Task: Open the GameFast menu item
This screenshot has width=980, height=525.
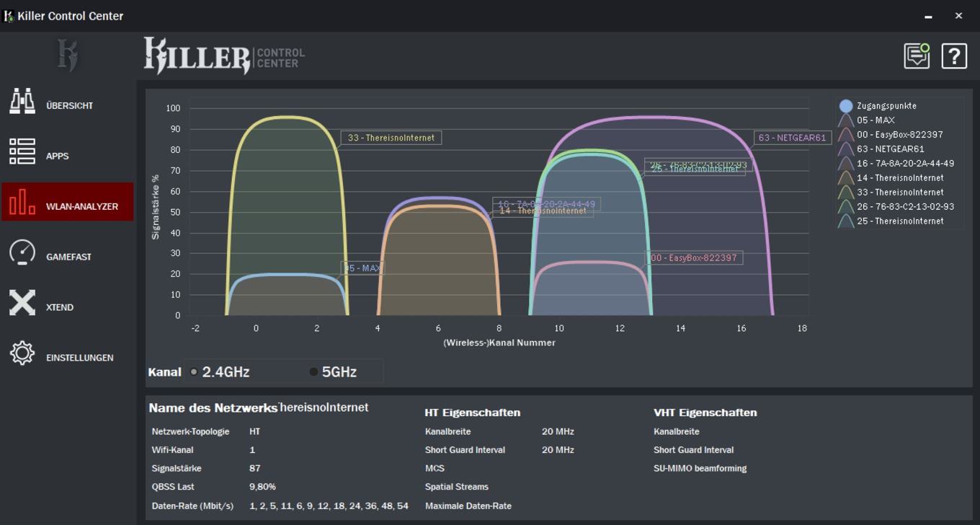Action: [68, 257]
